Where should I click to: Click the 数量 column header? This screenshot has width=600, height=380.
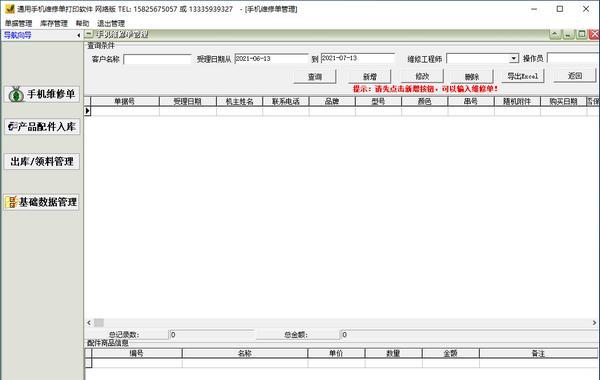tap(393, 353)
